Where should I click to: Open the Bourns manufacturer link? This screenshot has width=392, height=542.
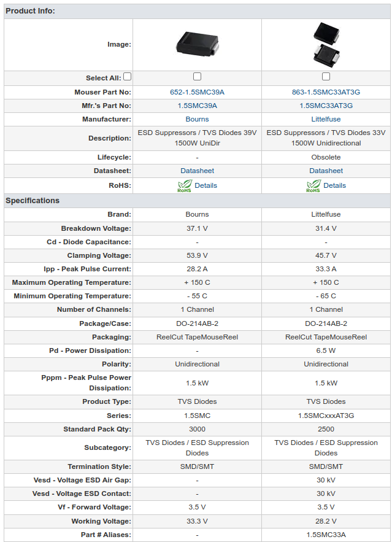point(197,119)
